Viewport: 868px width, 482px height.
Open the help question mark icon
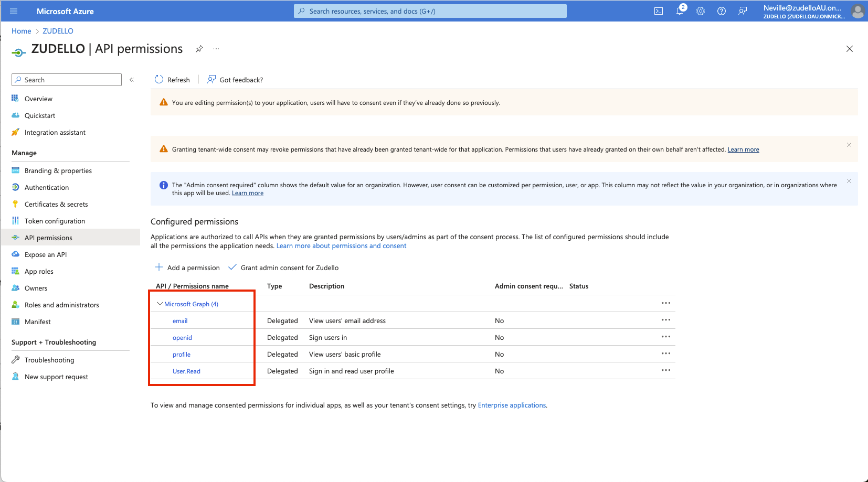point(722,11)
